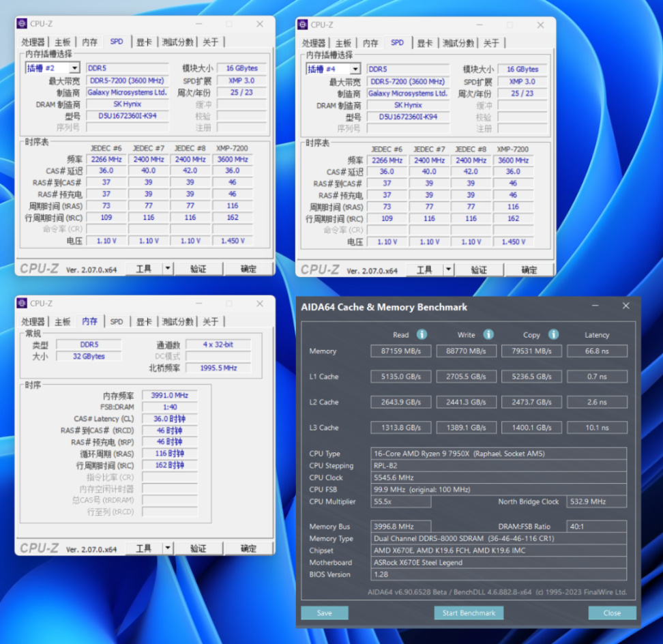Click the CPU-Z logo icon in the memory (内存) window title bar
This screenshot has height=644, width=663.
click(x=22, y=303)
